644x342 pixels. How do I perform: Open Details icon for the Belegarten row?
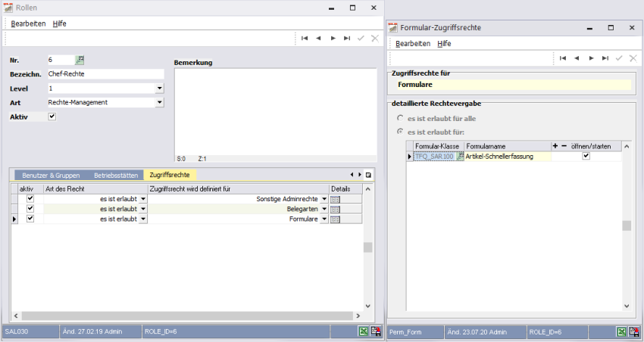(335, 209)
